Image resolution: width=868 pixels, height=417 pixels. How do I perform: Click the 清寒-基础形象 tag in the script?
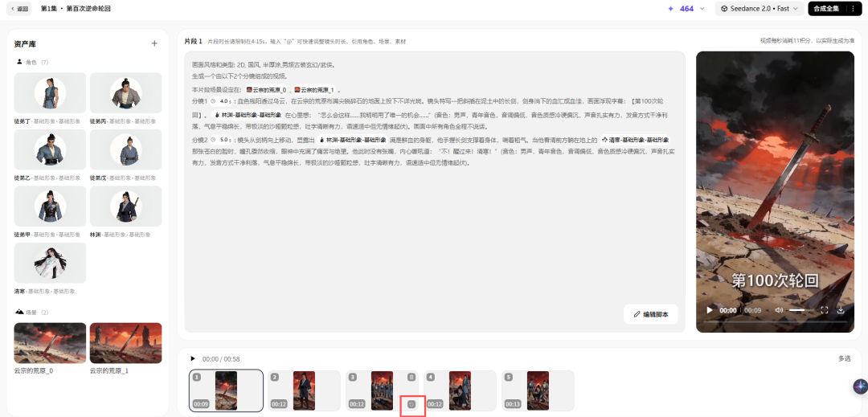636,140
